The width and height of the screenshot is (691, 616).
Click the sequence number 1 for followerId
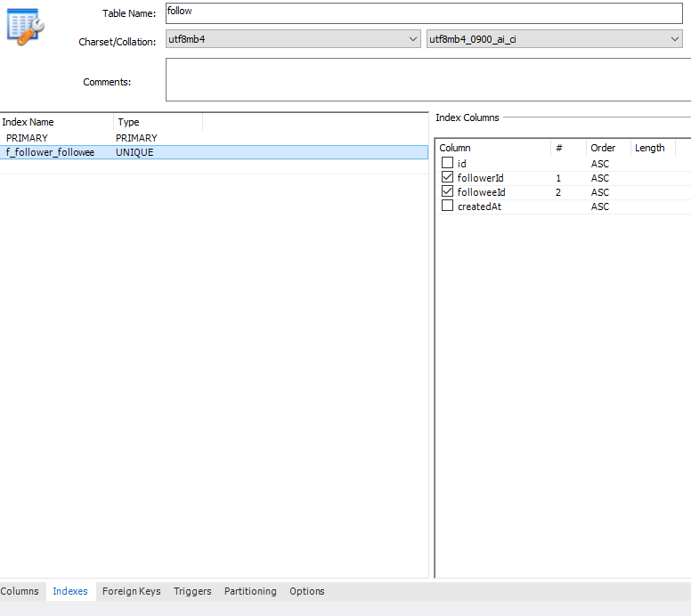tap(558, 178)
